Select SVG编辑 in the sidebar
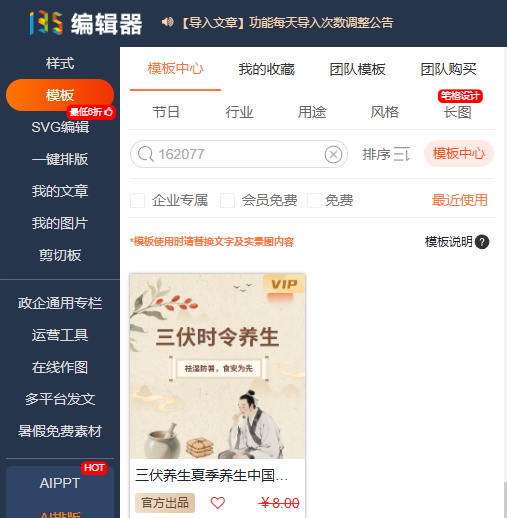507x518 pixels. [x=60, y=127]
